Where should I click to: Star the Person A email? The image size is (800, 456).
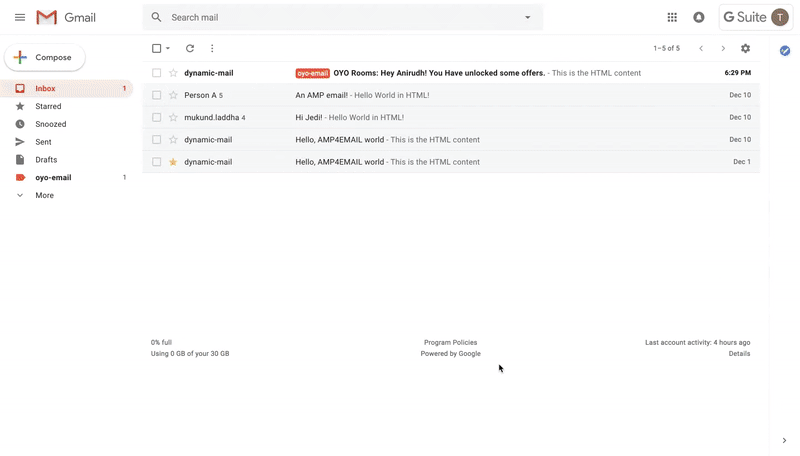pyautogui.click(x=173, y=95)
